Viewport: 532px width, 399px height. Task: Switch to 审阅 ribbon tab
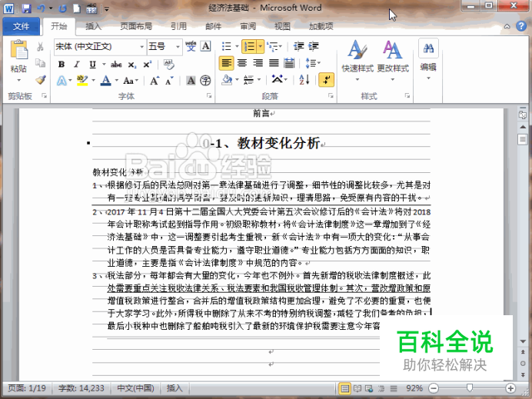tap(248, 26)
